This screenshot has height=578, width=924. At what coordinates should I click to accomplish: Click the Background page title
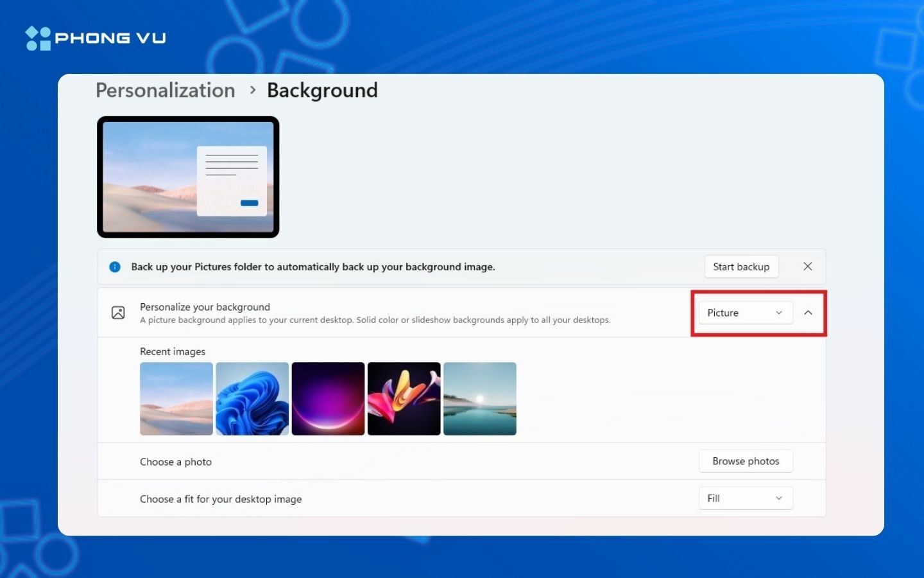(322, 91)
